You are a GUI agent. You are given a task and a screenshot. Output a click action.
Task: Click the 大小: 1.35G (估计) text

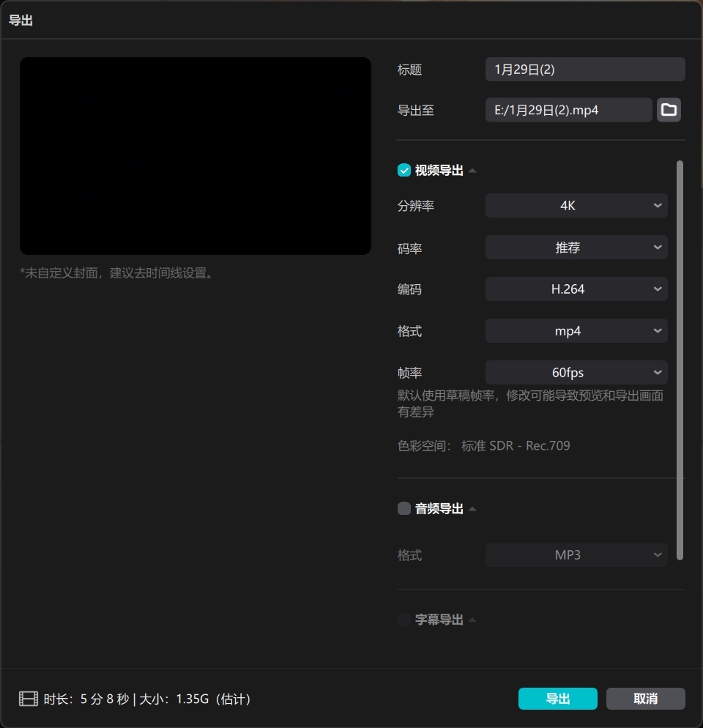coord(195,699)
